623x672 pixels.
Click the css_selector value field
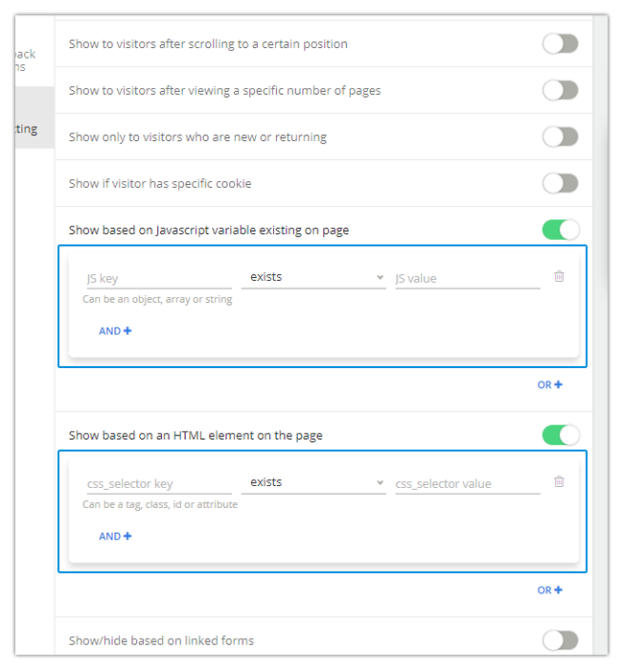coord(467,484)
